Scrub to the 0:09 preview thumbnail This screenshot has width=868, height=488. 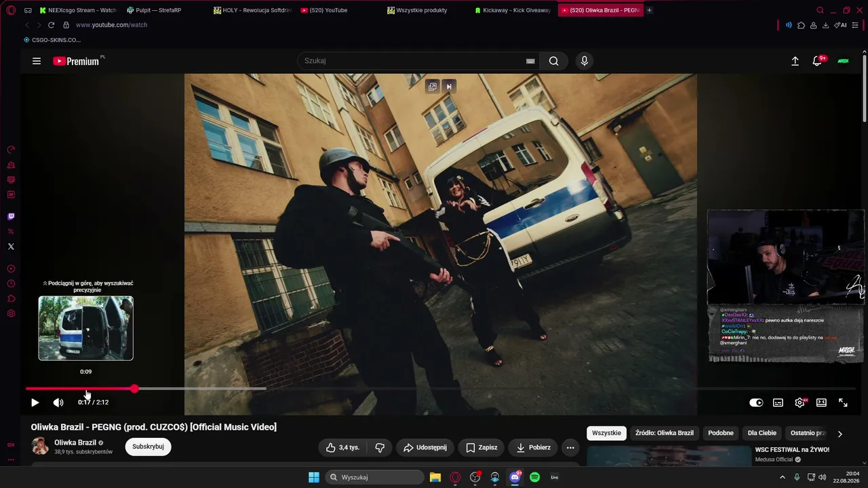pyautogui.click(x=85, y=328)
